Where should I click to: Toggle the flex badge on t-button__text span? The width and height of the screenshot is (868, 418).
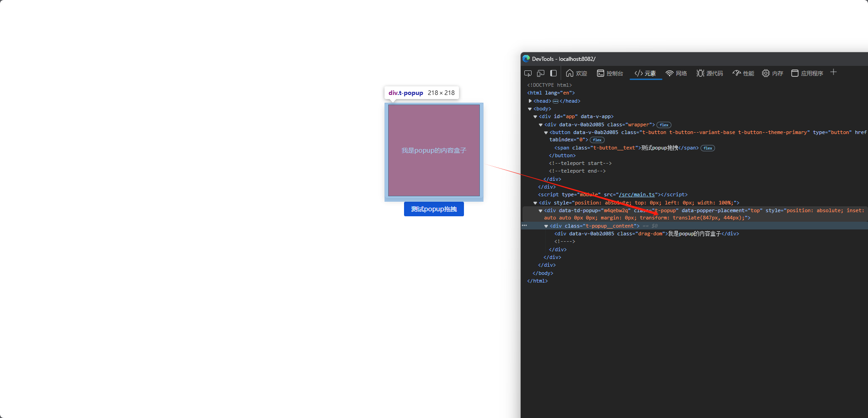(708, 148)
